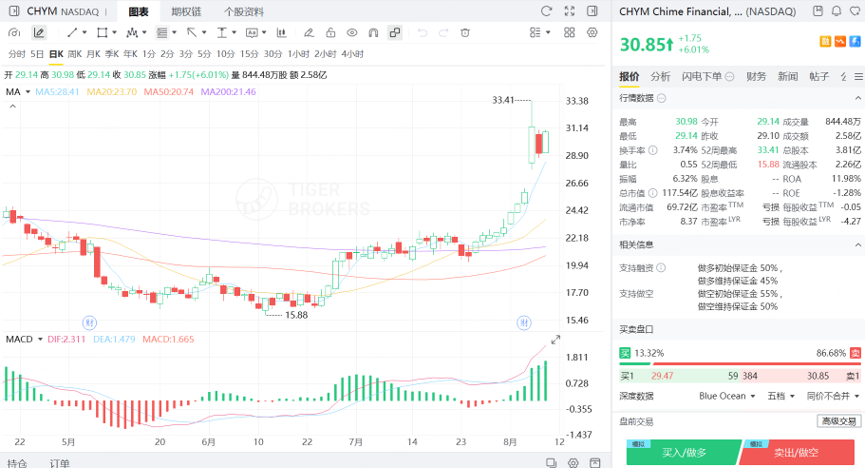
Task: Select the eraser tool
Action: [309, 33]
